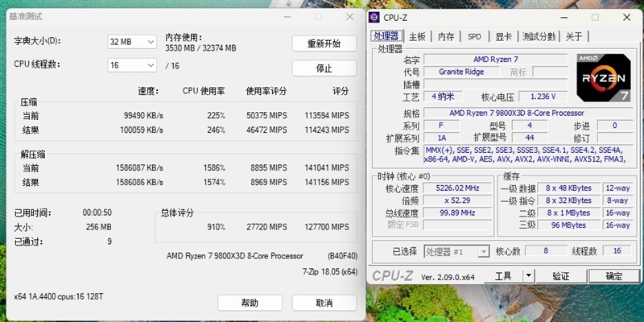The width and height of the screenshot is (644, 322).
Task: Click the overall rating 127700 MIPS
Action: (327, 227)
